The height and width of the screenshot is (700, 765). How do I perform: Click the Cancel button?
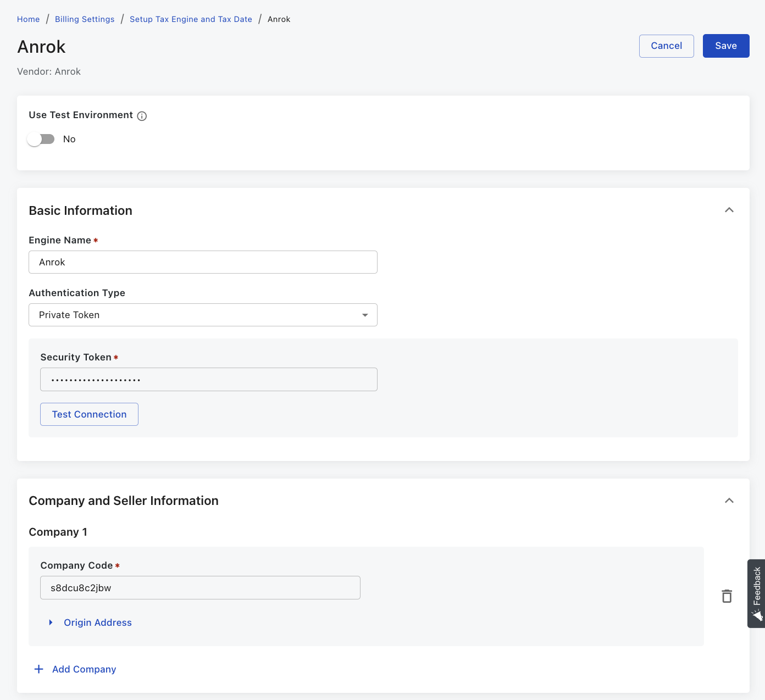pos(666,46)
